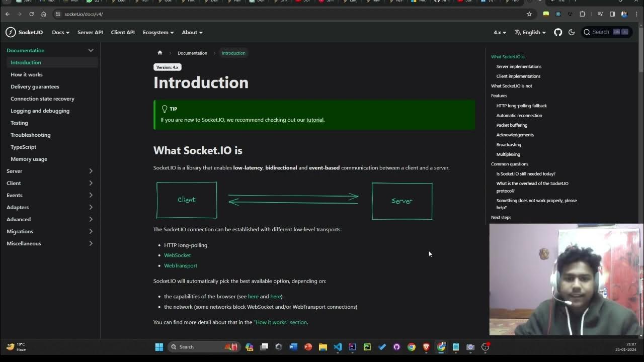This screenshot has height=362, width=644.
Task: Open PyCharm from the taskbar
Action: pos(367,347)
